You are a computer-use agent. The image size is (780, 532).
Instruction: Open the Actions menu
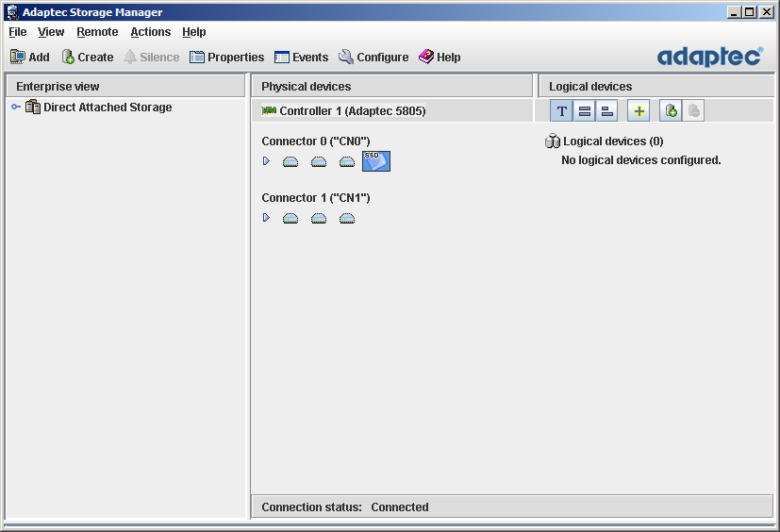tap(151, 32)
